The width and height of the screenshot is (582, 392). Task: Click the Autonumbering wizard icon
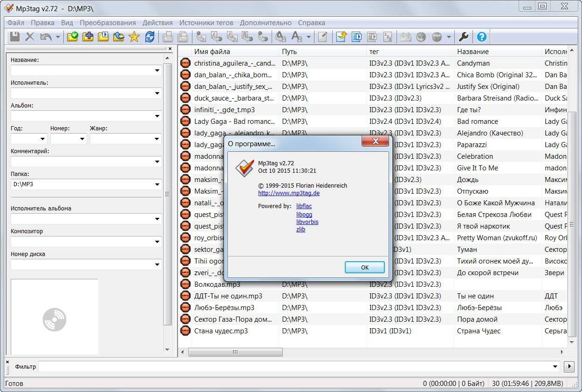(387, 37)
